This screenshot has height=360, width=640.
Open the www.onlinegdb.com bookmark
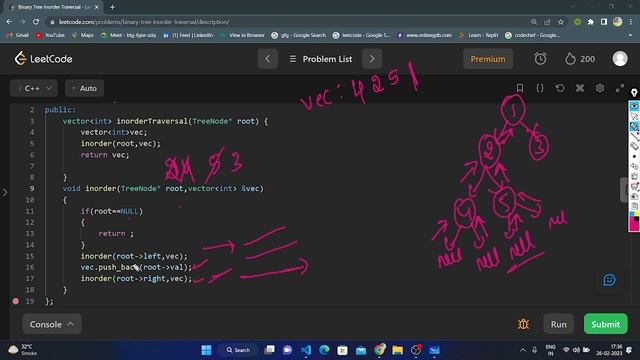point(424,35)
